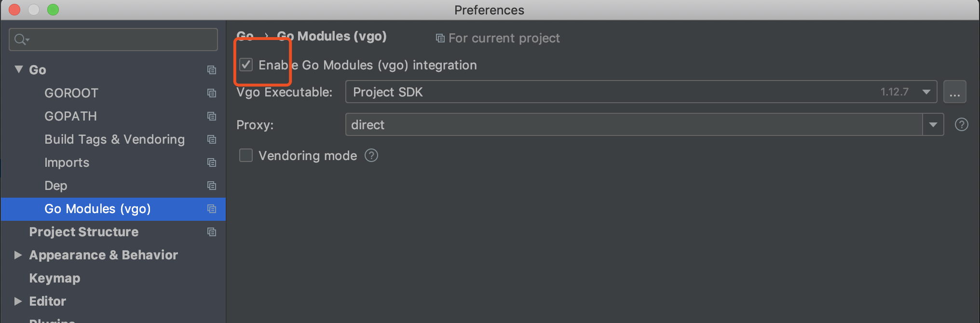Expand the Editor settings section
Image resolution: width=980 pixels, height=323 pixels.
(x=18, y=301)
